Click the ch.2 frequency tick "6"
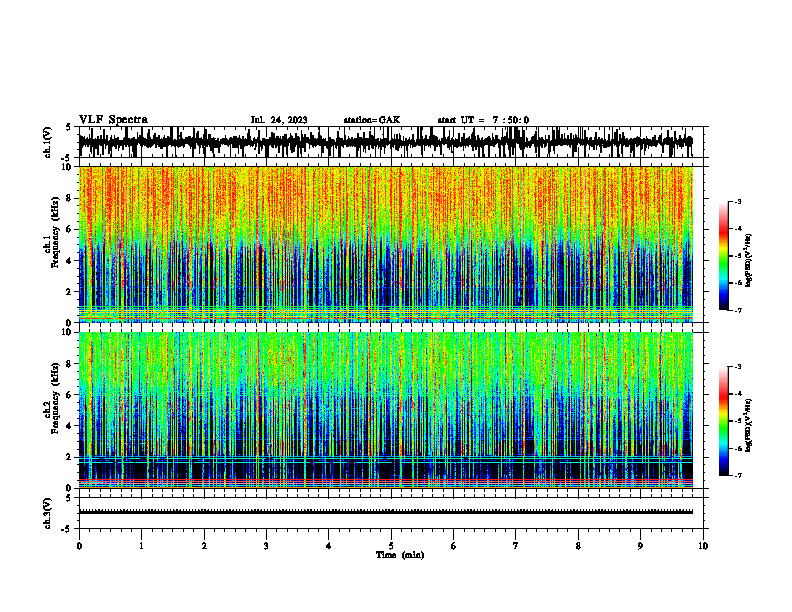Viewport: 792px width, 612px height. pos(70,395)
